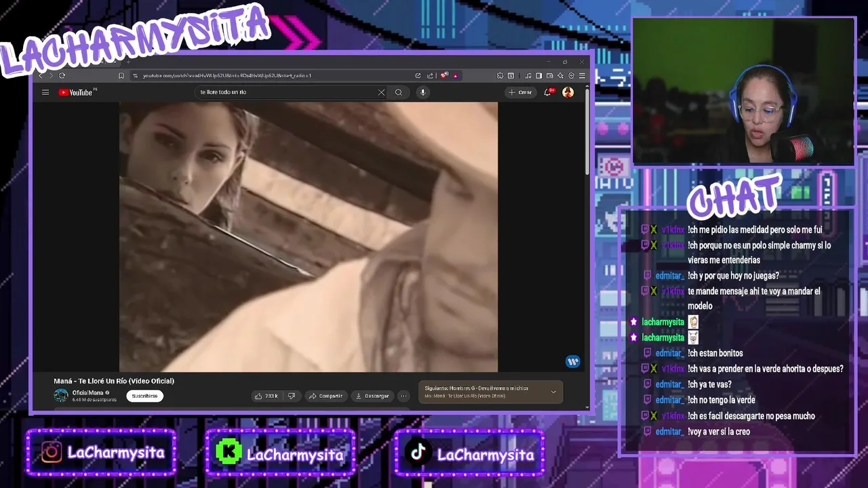Click Compartir to share video
Viewport: 868px width, 488px height.
coord(325,396)
